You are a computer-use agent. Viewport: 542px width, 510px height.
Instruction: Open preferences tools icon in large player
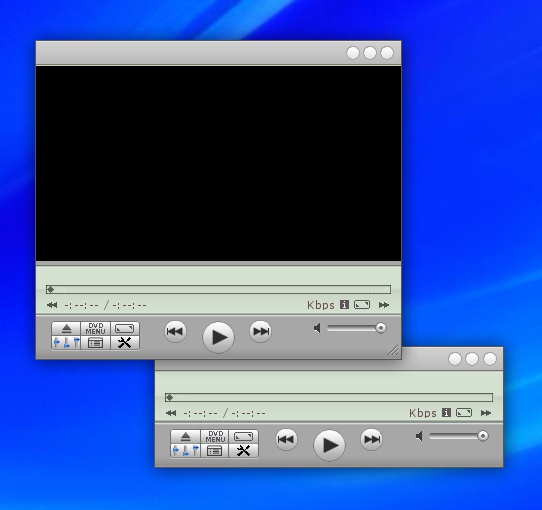click(x=125, y=343)
